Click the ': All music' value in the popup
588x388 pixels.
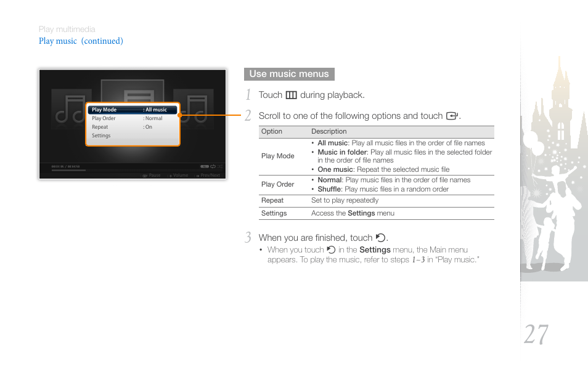pyautogui.click(x=155, y=110)
